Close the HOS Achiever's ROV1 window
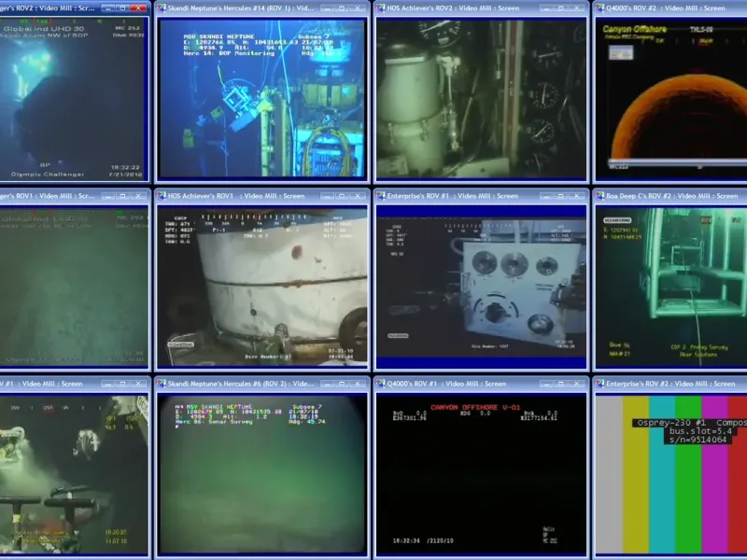Viewport: 747px width, 560px height. pos(358,196)
